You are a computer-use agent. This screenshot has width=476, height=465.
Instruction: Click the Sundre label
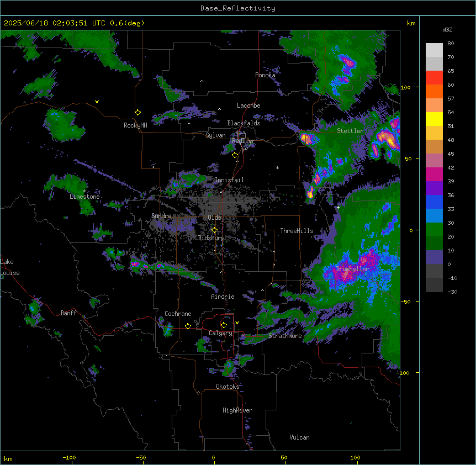161,216
